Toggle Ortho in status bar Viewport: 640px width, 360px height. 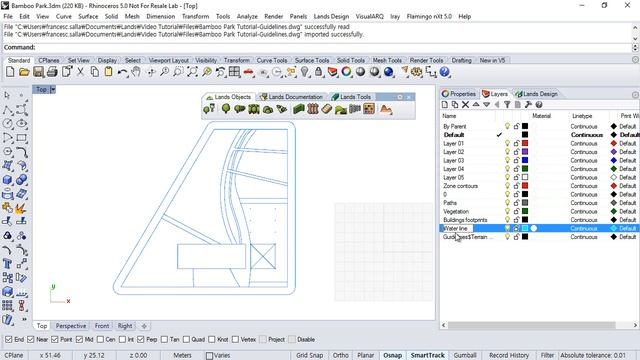pyautogui.click(x=340, y=355)
